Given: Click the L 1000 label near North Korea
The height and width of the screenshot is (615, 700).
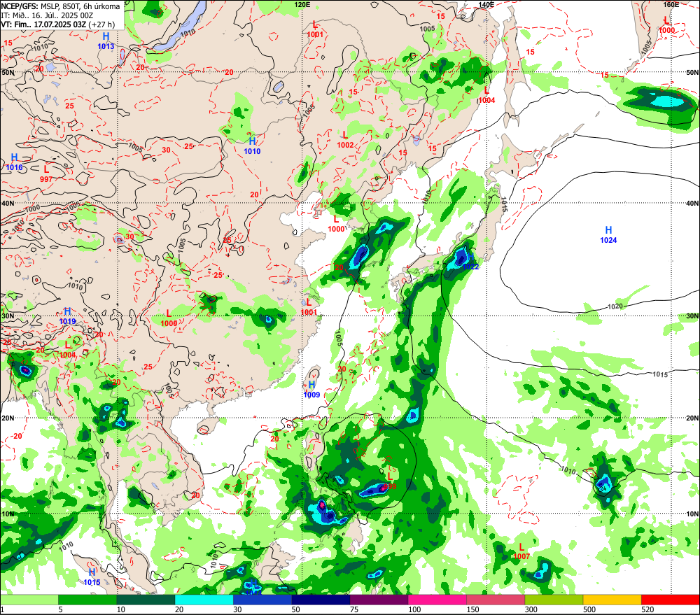Looking at the screenshot, I should (x=336, y=224).
